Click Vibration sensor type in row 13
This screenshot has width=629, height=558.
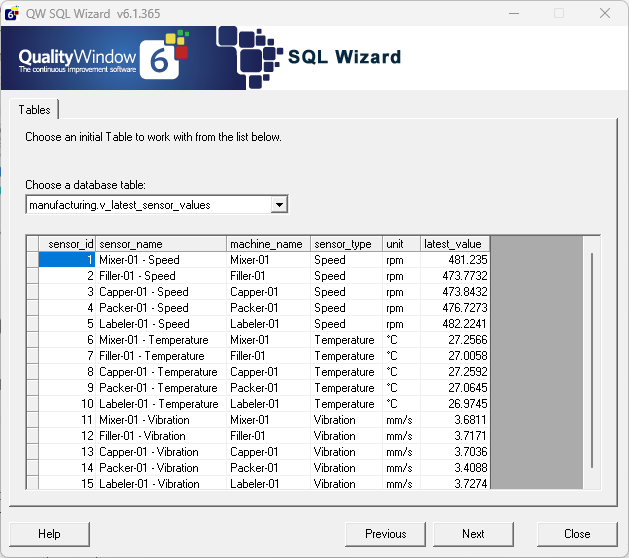tap(346, 452)
